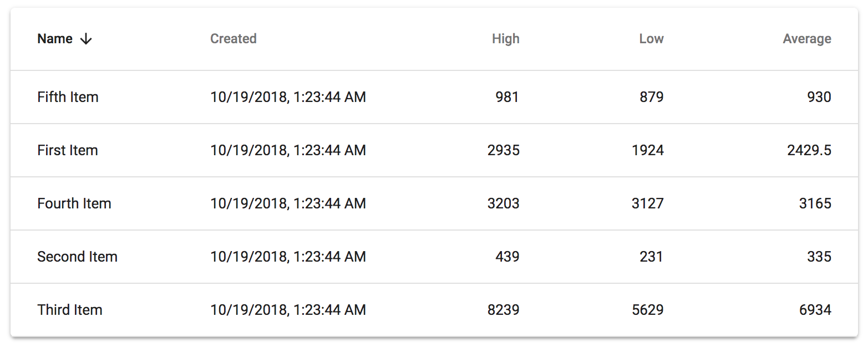The width and height of the screenshot is (868, 347).
Task: Click the Average value 6934
Action: 815,310
